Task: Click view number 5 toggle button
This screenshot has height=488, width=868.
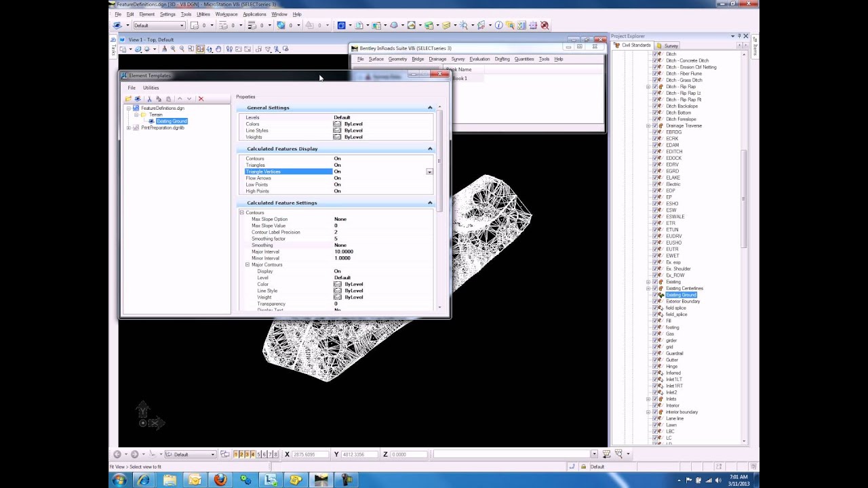Action: pos(258,454)
